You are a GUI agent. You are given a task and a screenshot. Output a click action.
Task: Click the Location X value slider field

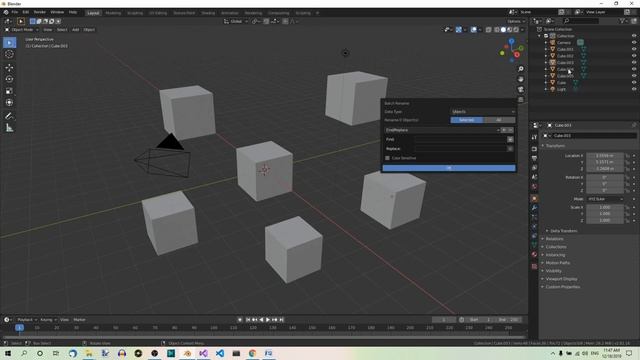click(x=605, y=156)
